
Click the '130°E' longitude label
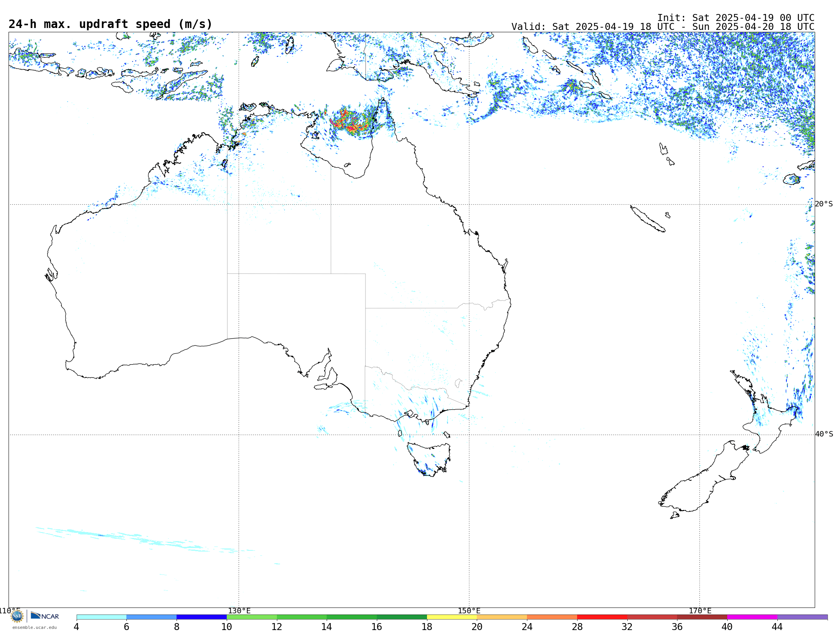click(x=239, y=611)
